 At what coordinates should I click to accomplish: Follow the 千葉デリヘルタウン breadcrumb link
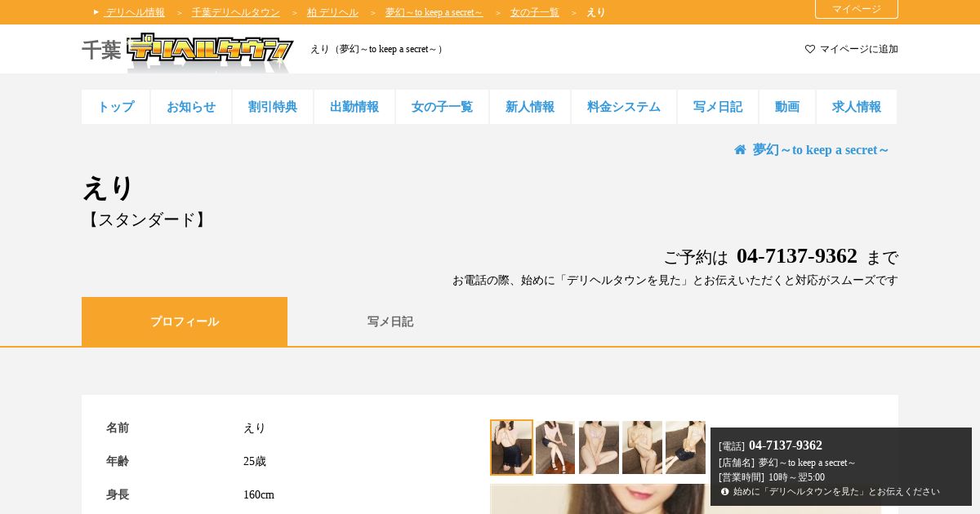tap(235, 12)
